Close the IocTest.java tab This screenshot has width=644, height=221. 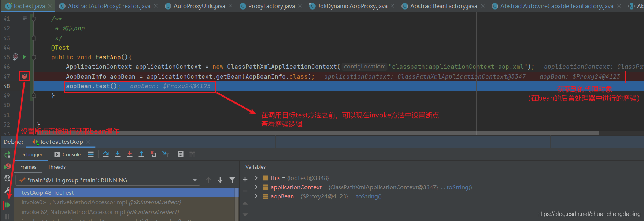51,6
